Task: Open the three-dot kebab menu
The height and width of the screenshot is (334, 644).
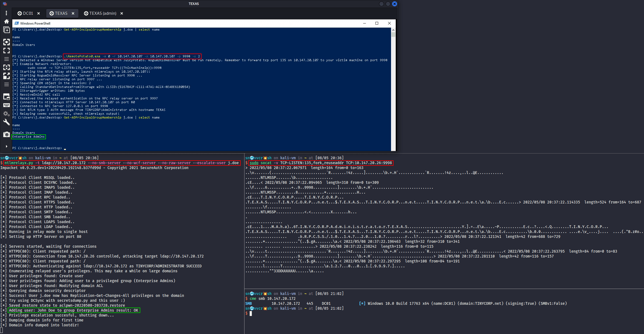Action: tap(6, 13)
